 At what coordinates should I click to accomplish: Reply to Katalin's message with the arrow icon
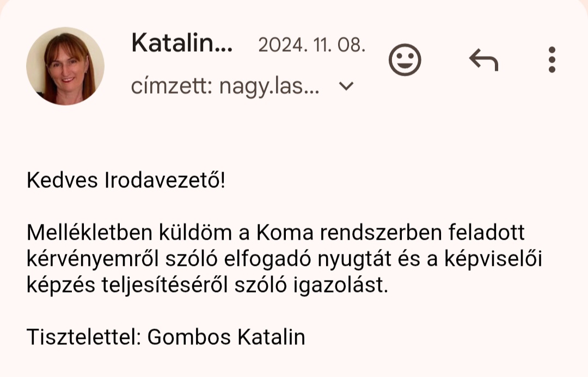click(x=484, y=60)
